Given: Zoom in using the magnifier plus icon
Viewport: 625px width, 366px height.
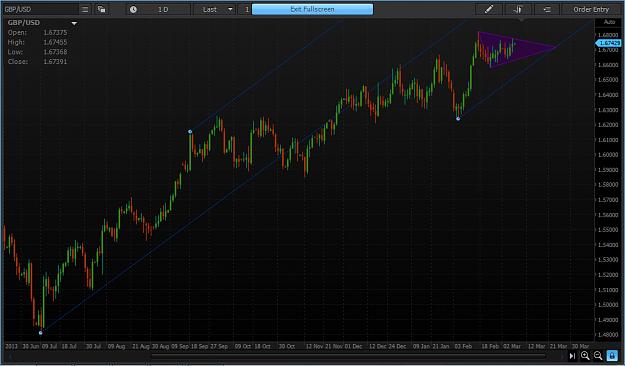Looking at the screenshot, I should [585, 356].
